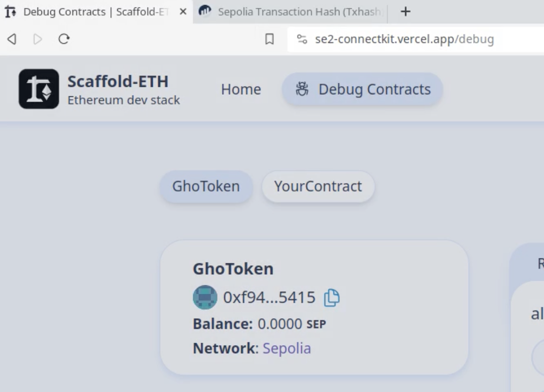
Task: Open the Home navigation link
Action: [241, 89]
